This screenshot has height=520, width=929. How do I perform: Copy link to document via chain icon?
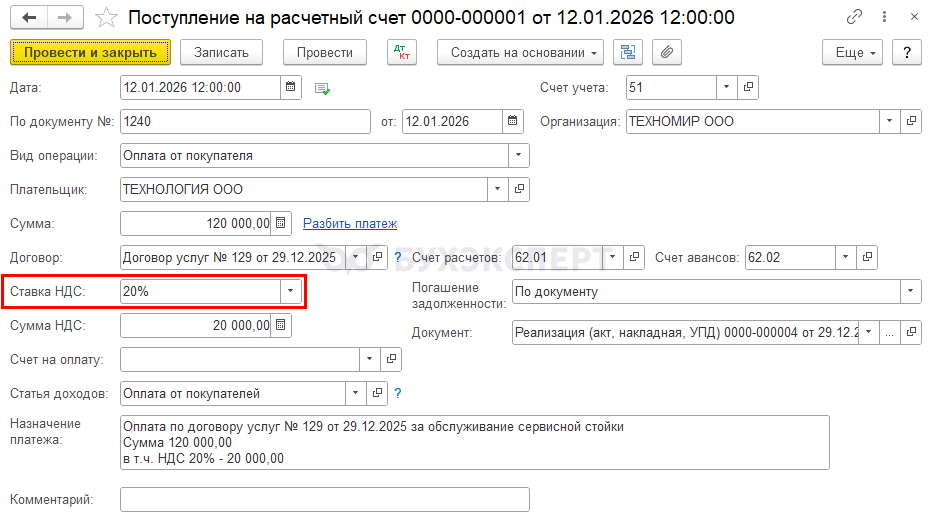coord(854,17)
